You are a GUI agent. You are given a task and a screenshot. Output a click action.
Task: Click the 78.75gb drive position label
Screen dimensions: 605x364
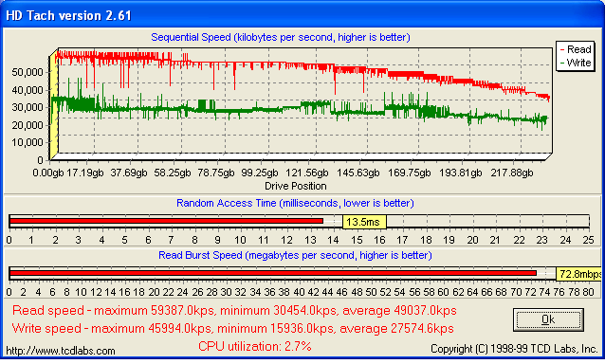coord(216,173)
